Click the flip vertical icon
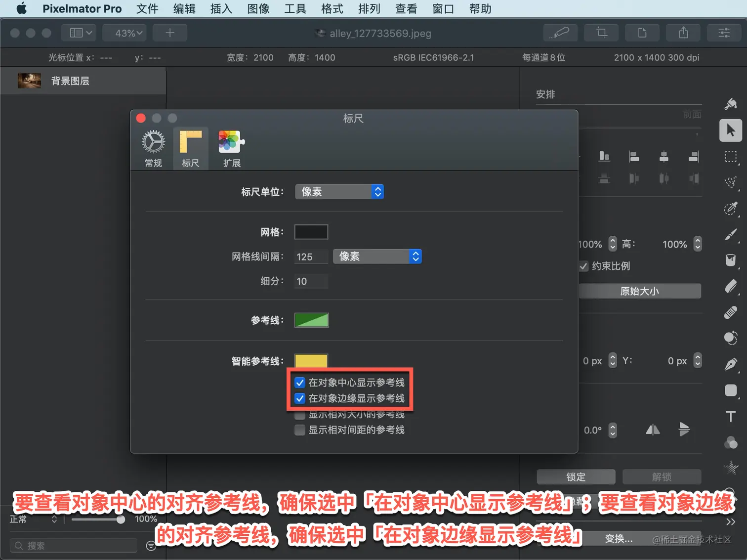Viewport: 747px width, 560px height. tap(684, 430)
